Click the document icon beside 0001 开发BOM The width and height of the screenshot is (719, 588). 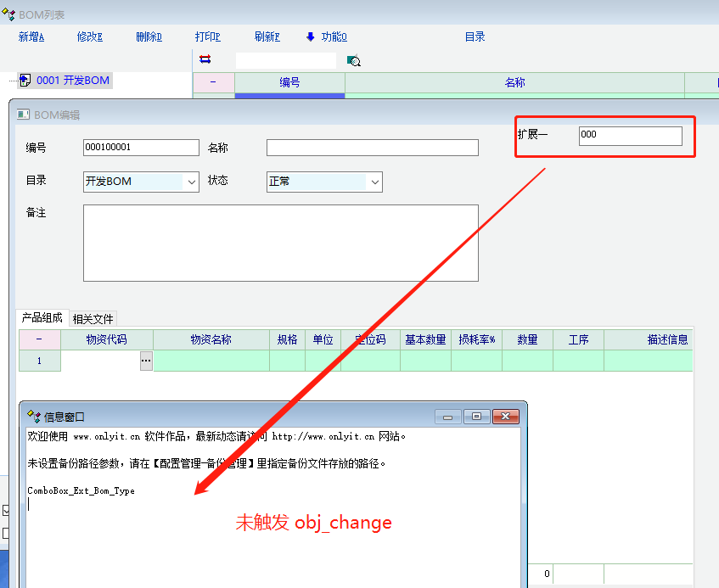(x=25, y=81)
